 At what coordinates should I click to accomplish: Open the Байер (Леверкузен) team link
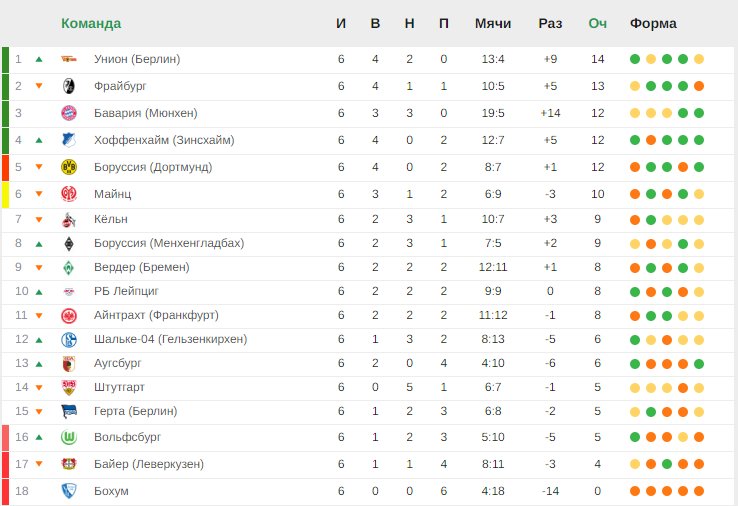tap(149, 464)
